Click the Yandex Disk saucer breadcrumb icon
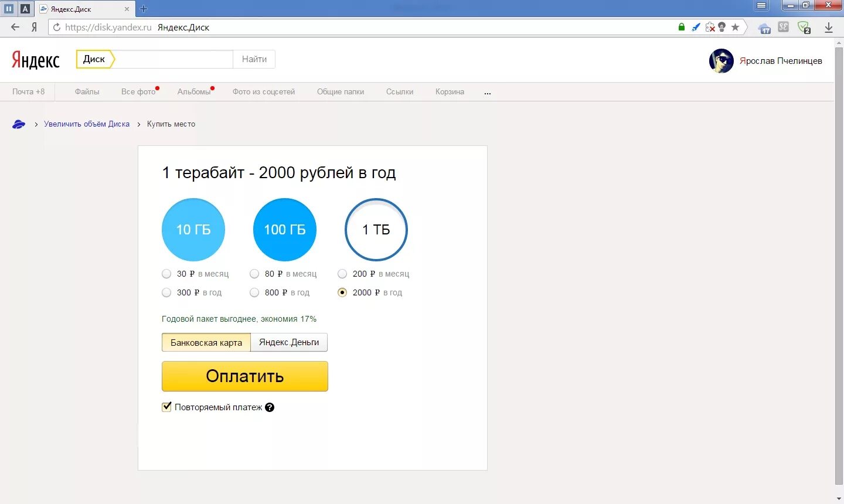Viewport: 844px width, 504px height. pos(19,124)
